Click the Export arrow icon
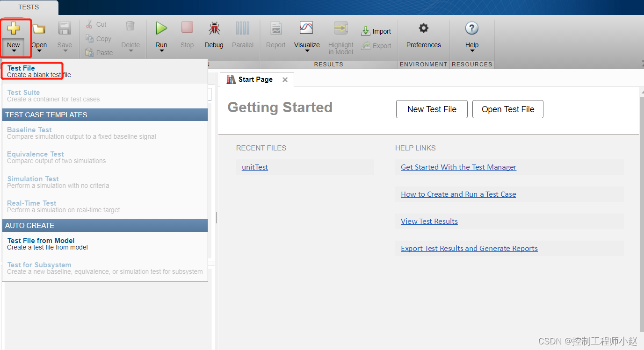644x350 pixels. (x=366, y=46)
